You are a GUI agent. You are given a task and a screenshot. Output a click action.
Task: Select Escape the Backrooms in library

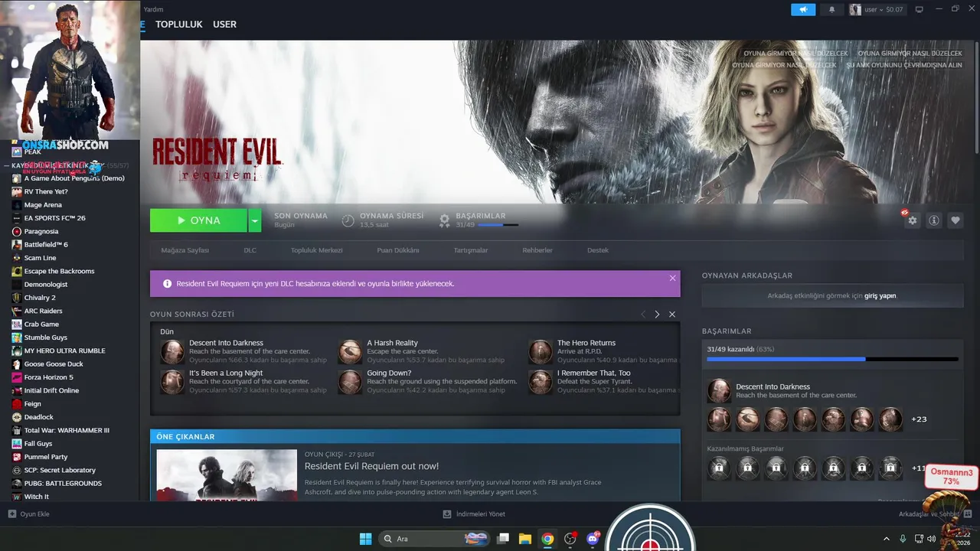(59, 271)
